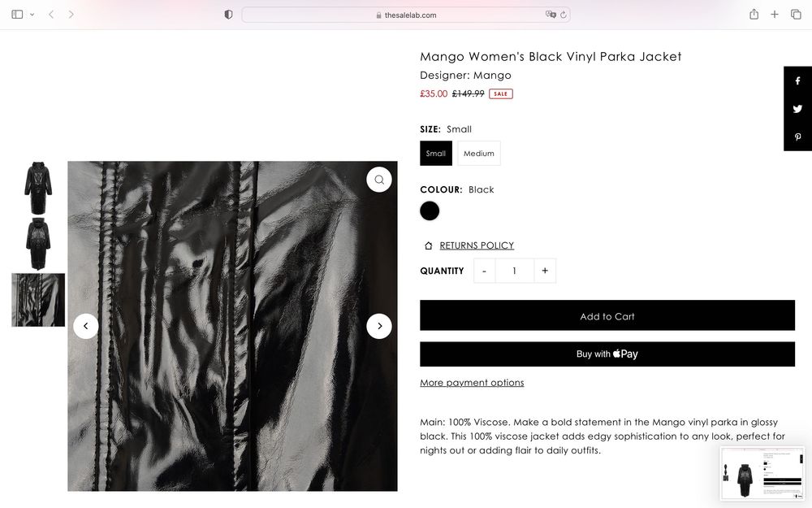812x508 pixels.
Task: View the first jacket thumbnail
Action: [x=38, y=188]
